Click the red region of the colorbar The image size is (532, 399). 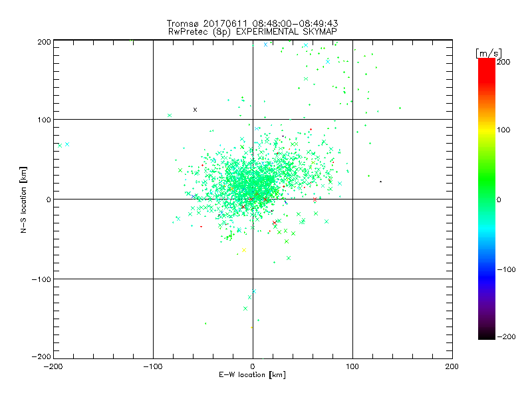[x=487, y=70]
